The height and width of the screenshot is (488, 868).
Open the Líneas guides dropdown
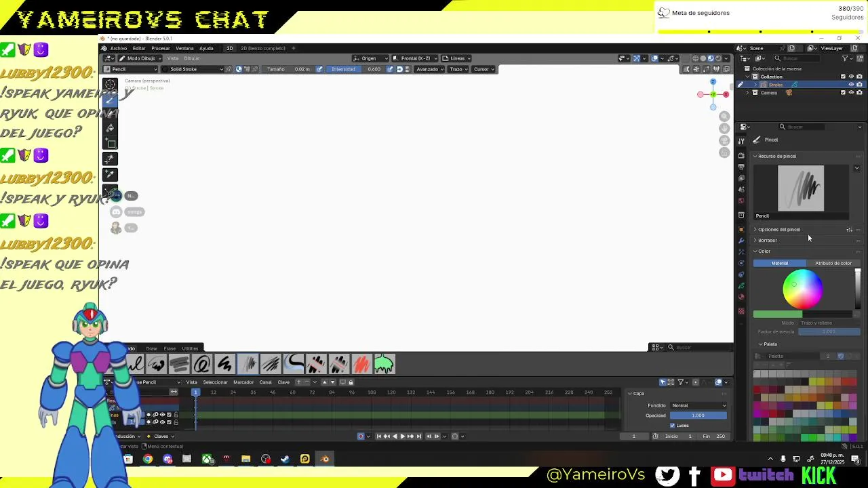coord(456,58)
